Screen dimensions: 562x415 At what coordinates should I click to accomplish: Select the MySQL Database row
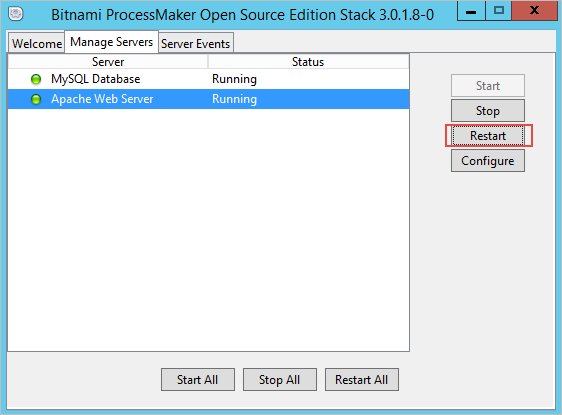pos(208,79)
